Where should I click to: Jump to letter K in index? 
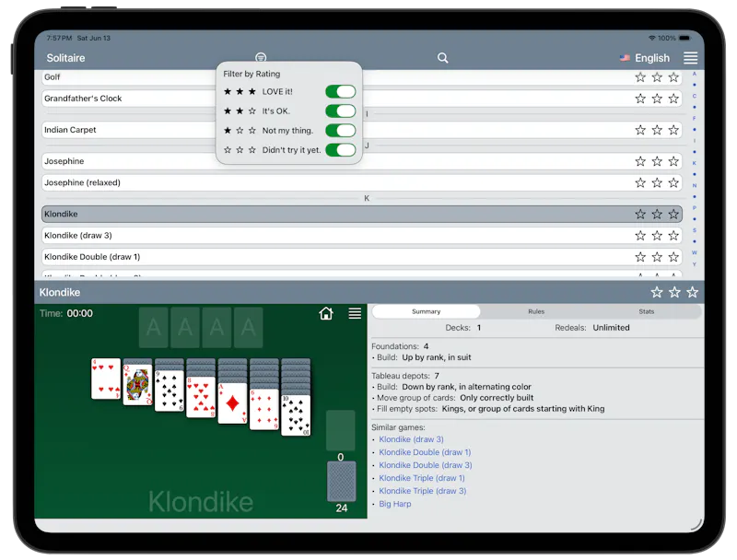point(695,163)
